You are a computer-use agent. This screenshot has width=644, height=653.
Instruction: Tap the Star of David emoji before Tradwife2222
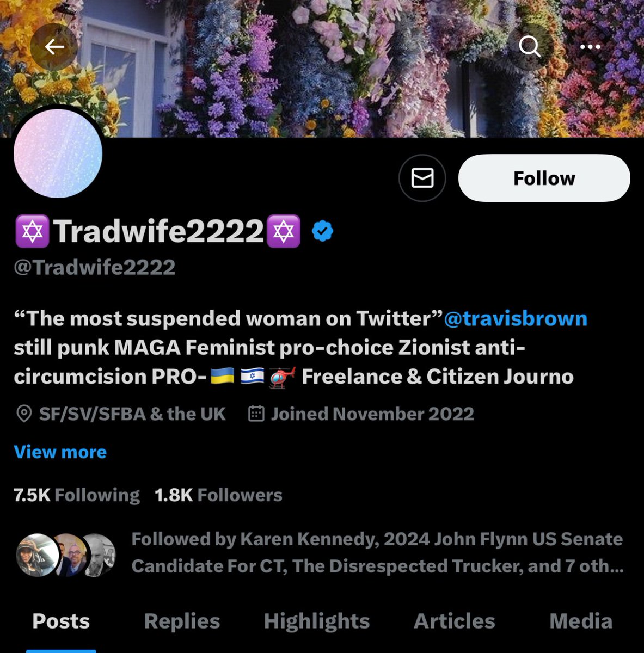click(x=32, y=231)
